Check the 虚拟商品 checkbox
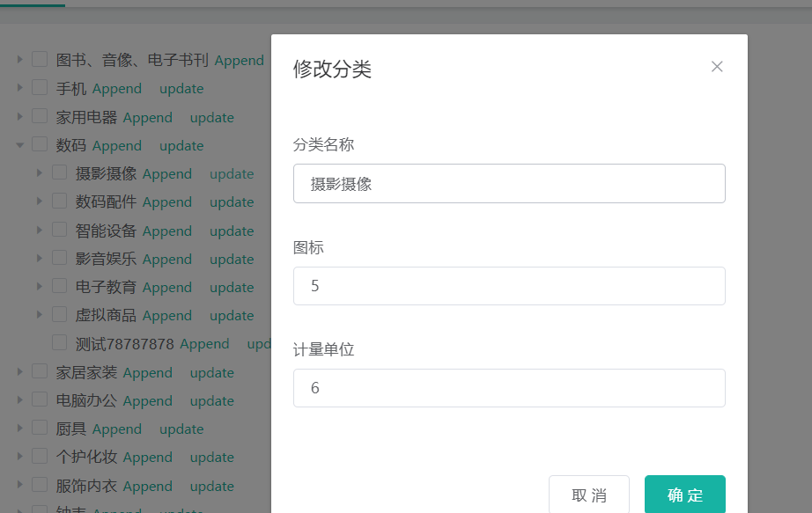812x513 pixels. pyautogui.click(x=60, y=314)
